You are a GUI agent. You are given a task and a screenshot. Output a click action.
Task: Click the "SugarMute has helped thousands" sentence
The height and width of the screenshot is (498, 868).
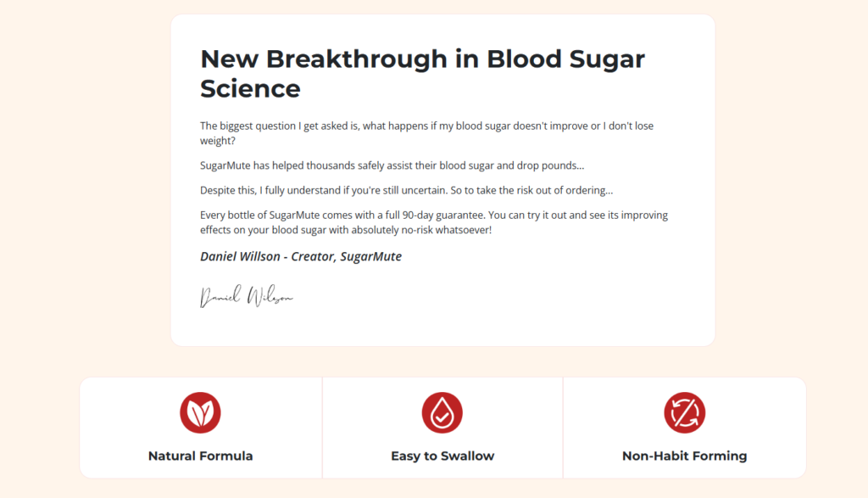tap(280, 165)
